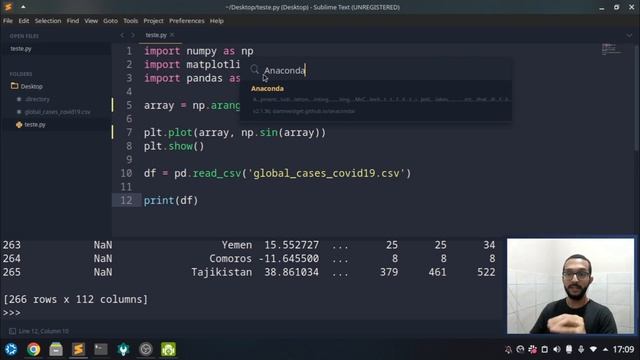This screenshot has width=640, height=360.
Task: Launch Google Chrome from the taskbar
Action: click(x=33, y=349)
